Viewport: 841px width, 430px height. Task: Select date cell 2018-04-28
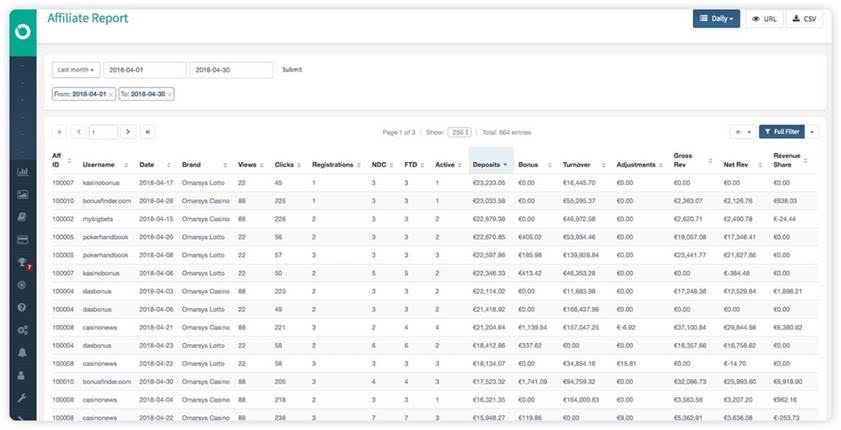156,201
